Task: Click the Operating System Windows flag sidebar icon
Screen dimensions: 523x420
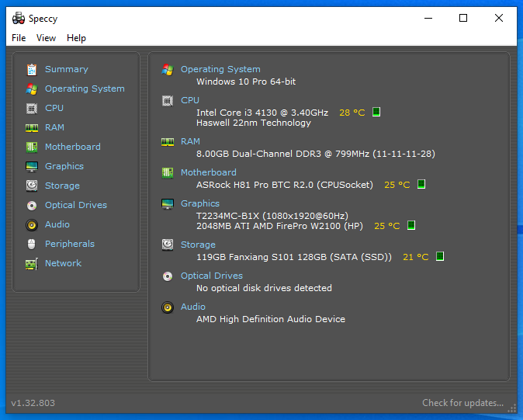Action: click(x=32, y=89)
